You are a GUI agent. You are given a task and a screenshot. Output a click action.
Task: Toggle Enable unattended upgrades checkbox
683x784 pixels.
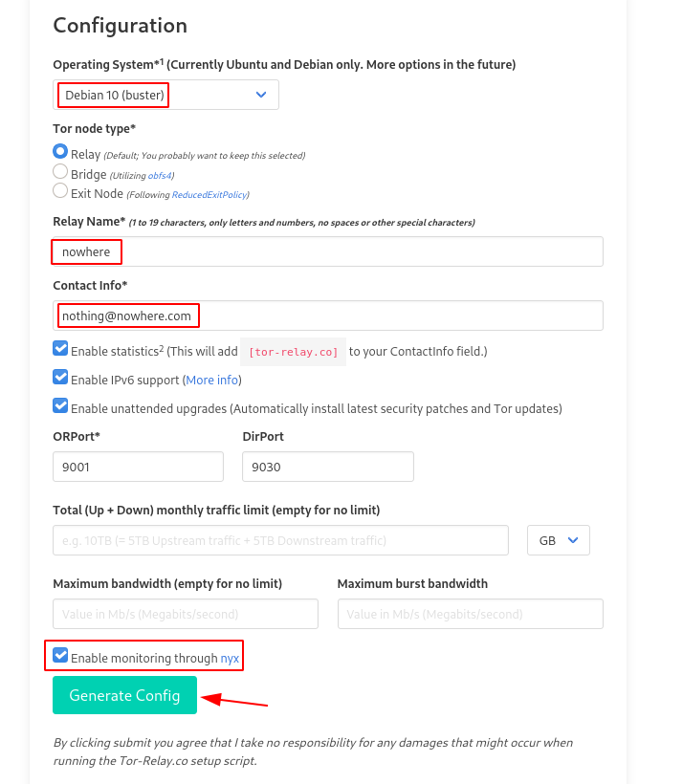[x=60, y=405]
